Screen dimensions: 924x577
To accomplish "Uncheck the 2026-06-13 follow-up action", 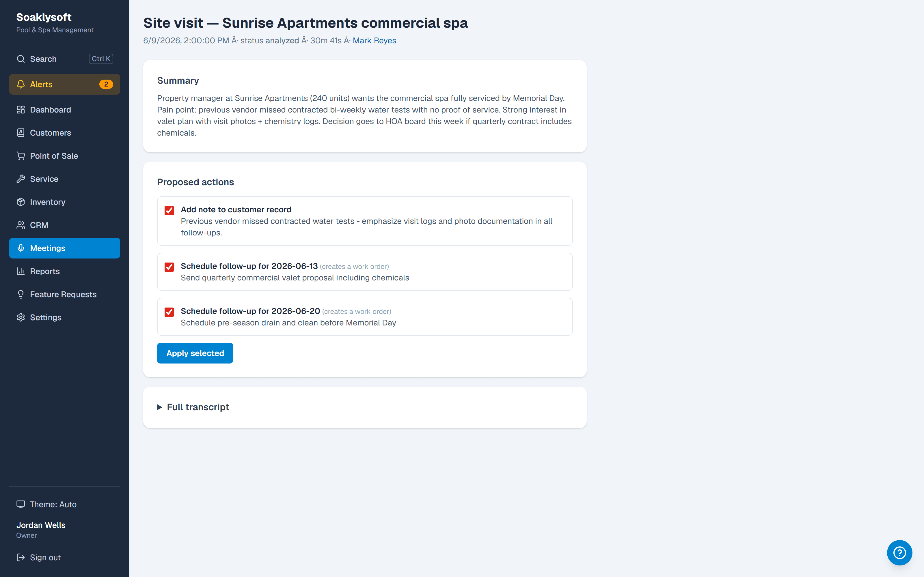I will click(x=169, y=267).
